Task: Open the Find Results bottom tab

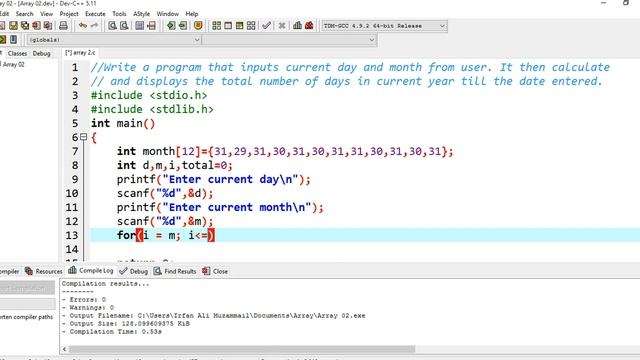Action: tap(175, 271)
